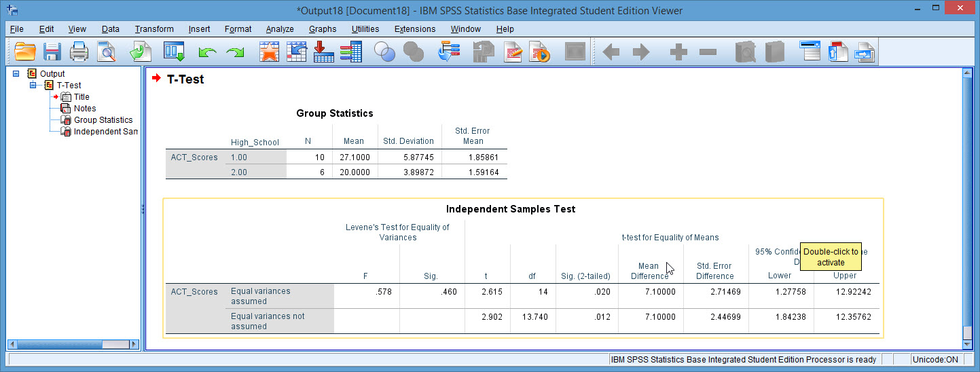Click the viewer vertical scrollbar up arrow

[x=967, y=73]
